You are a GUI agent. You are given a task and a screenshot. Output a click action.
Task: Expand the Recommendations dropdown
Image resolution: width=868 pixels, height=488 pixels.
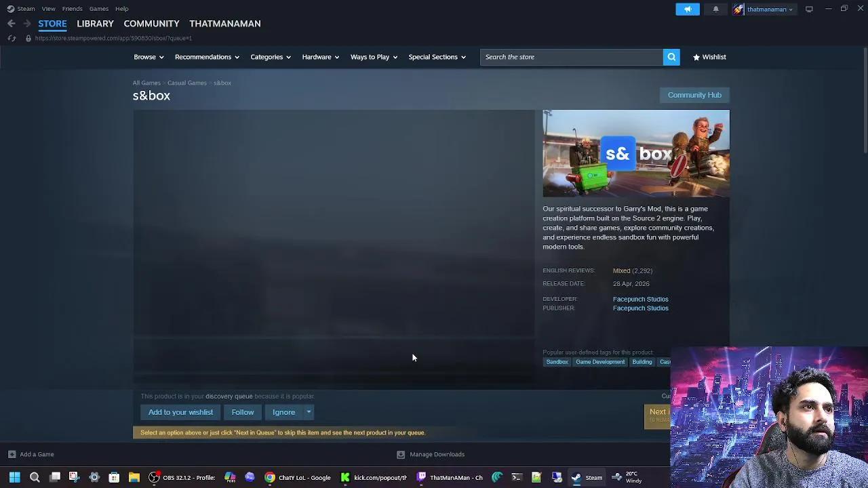coord(207,57)
